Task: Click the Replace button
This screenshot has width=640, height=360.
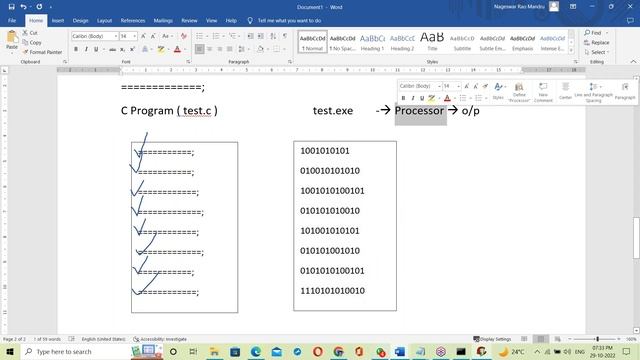Action: coord(596,42)
